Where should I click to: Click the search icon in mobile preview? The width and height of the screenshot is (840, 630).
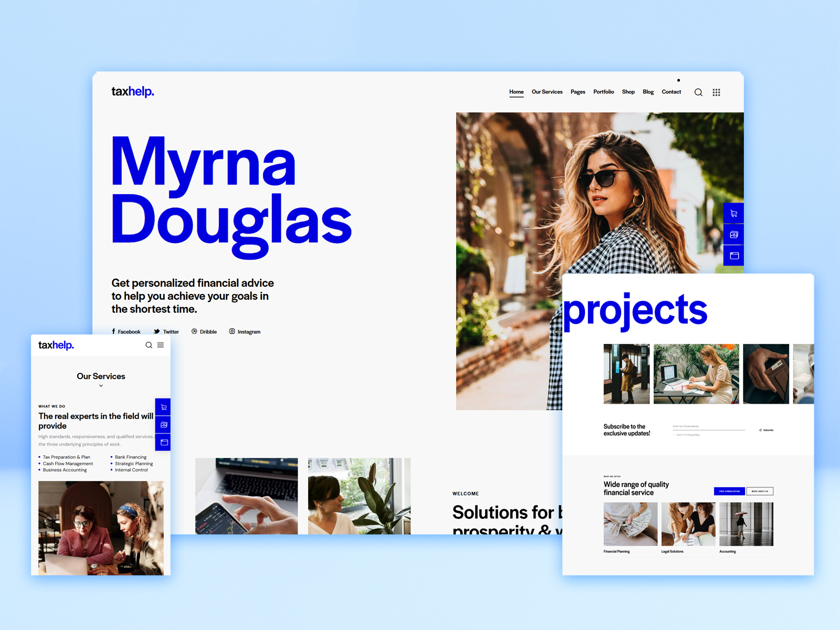(149, 345)
